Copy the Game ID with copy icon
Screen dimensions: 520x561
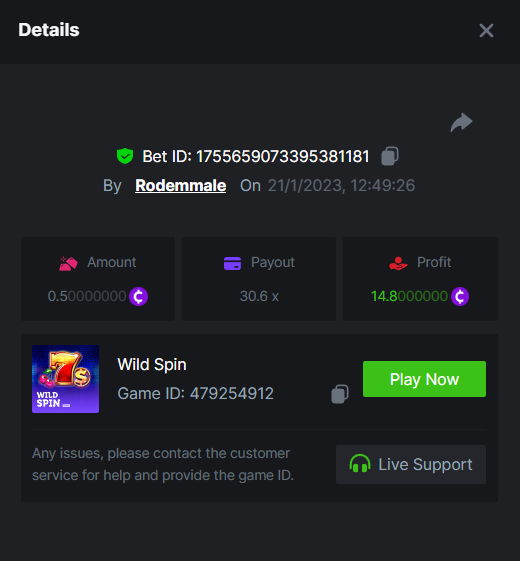340,394
